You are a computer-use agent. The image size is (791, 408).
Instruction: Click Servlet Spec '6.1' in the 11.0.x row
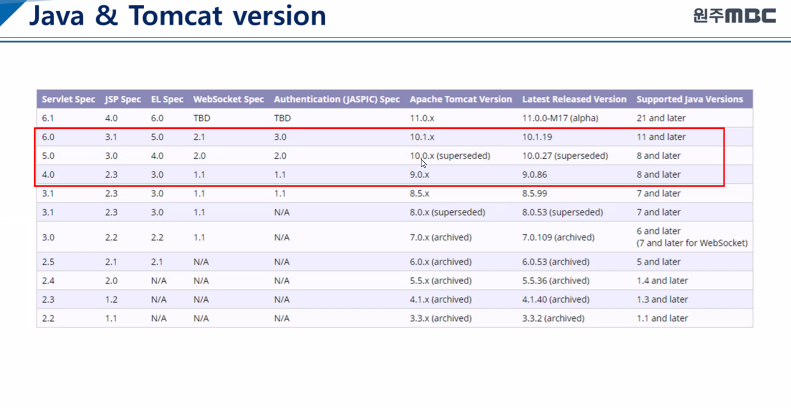tap(48, 118)
